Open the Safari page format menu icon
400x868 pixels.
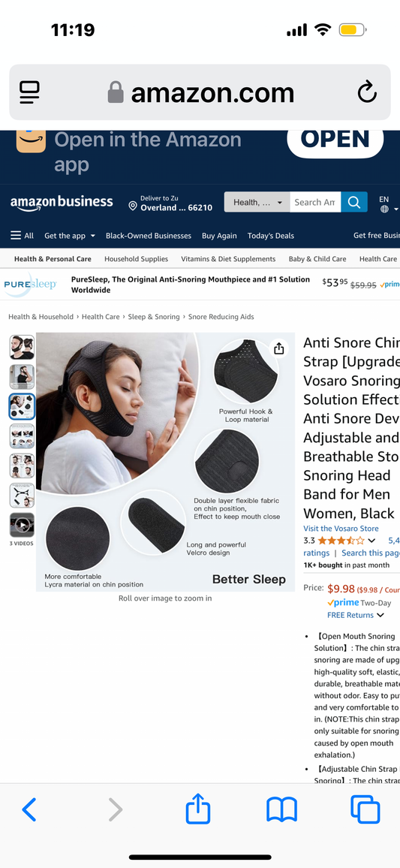pos(29,92)
